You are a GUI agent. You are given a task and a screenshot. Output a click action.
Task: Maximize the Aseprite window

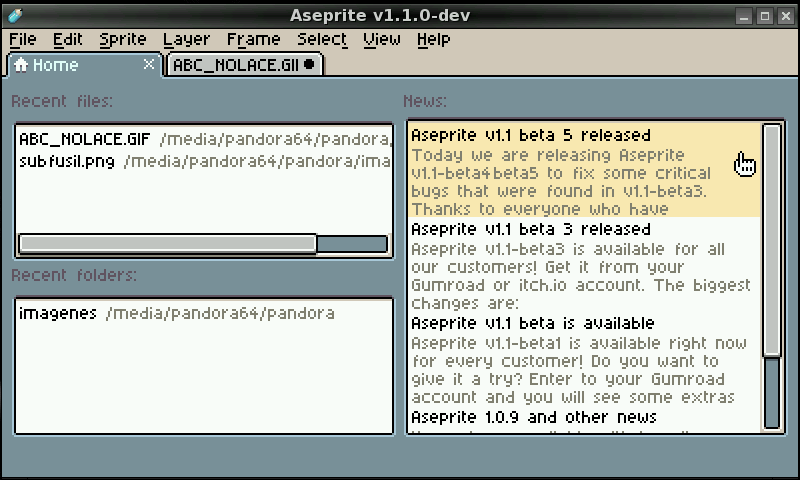765,16
